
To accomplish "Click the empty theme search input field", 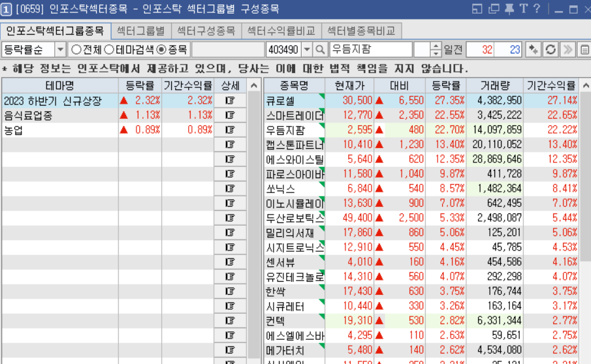I will pos(228,50).
